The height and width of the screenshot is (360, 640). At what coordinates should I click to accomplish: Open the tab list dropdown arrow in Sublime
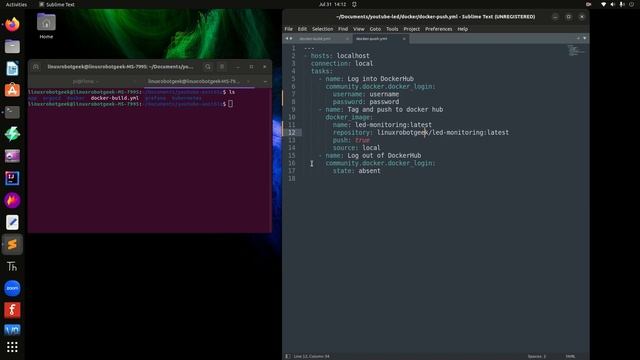tap(585, 38)
